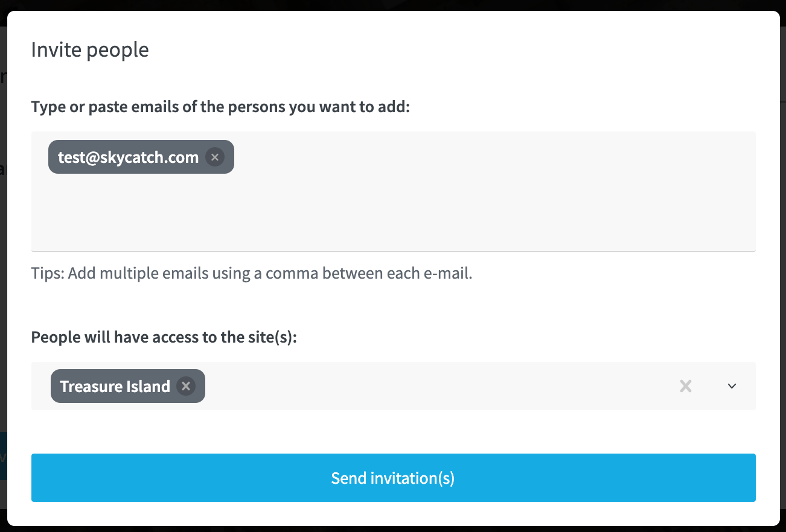The image size is (786, 532).
Task: Click the blue element peeking behind dialog's left edge
Action: tap(3, 456)
